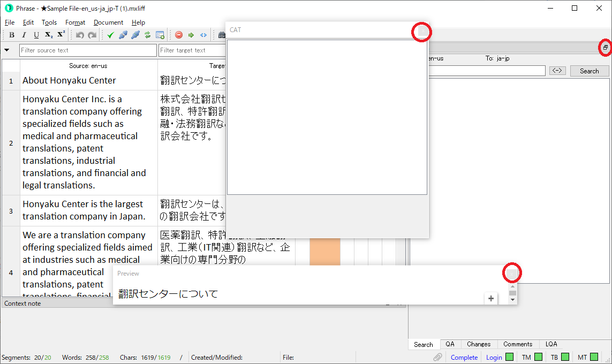Viewport: 612px width, 364px height.
Task: Apply superscript formatting
Action: click(x=61, y=35)
